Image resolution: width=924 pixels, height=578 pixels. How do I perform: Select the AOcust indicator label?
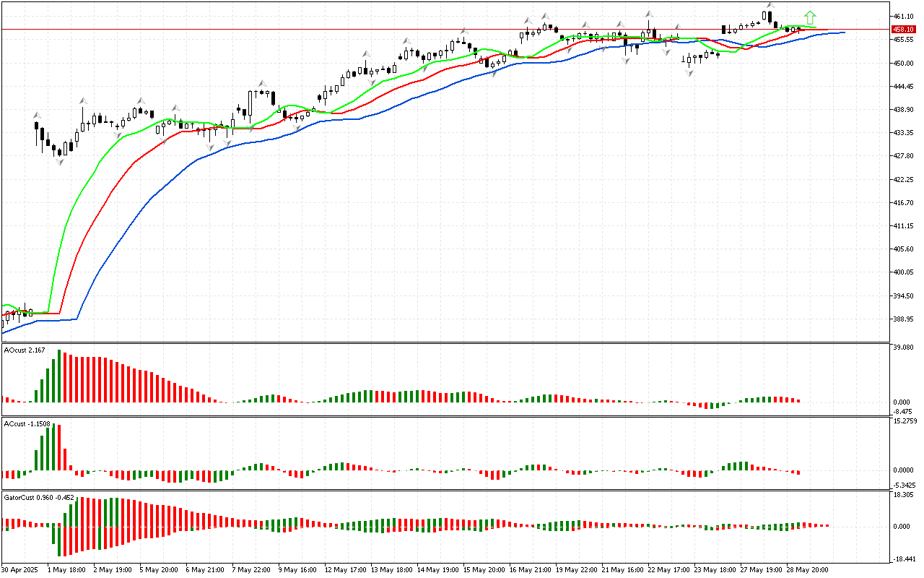tap(25, 350)
